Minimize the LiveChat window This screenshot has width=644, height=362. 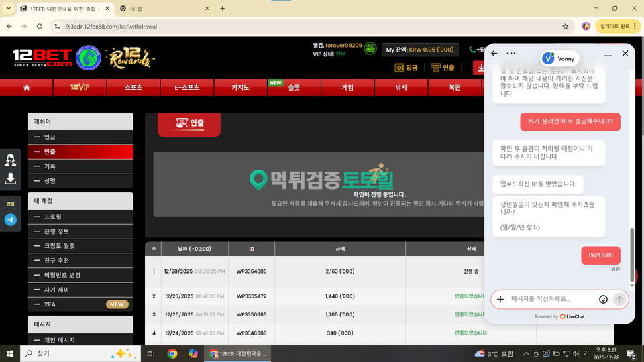[608, 54]
